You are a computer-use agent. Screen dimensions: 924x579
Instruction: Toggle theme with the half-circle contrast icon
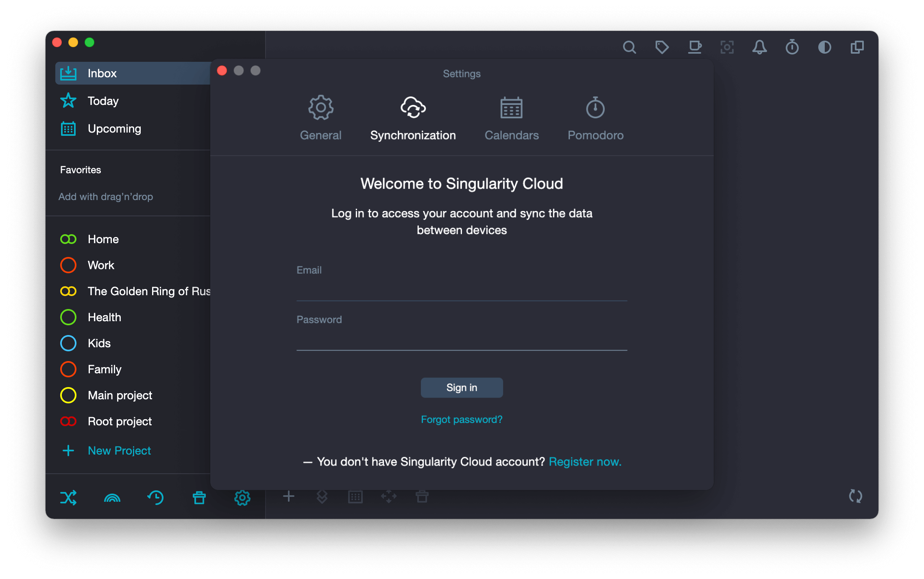(824, 47)
